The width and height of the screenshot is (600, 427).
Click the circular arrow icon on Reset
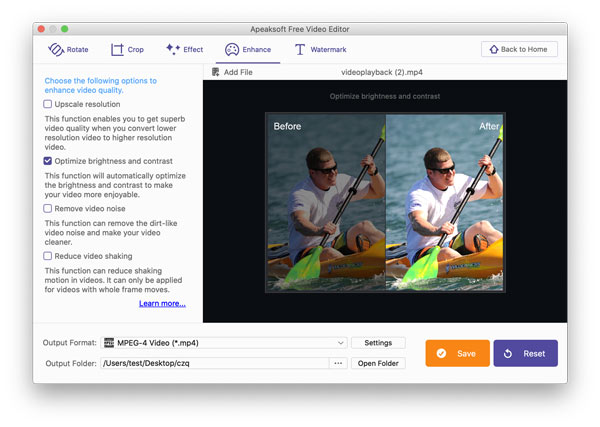tap(508, 354)
